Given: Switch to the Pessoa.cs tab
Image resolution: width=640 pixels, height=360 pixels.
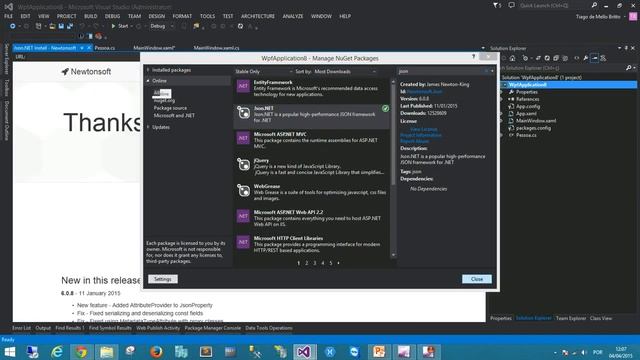Looking at the screenshot, I should tap(105, 48).
